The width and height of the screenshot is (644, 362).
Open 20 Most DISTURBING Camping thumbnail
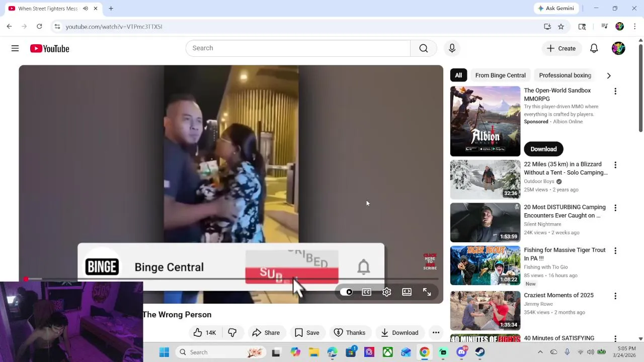click(x=485, y=222)
